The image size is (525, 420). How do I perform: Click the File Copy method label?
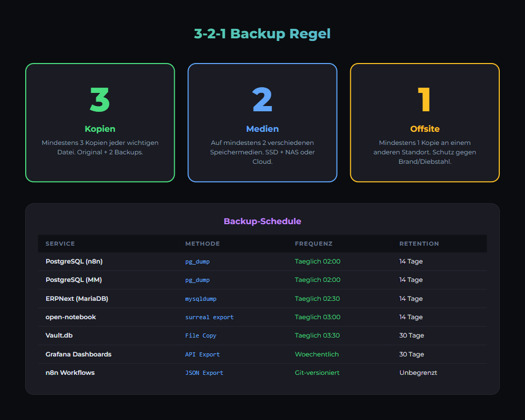[201, 335]
